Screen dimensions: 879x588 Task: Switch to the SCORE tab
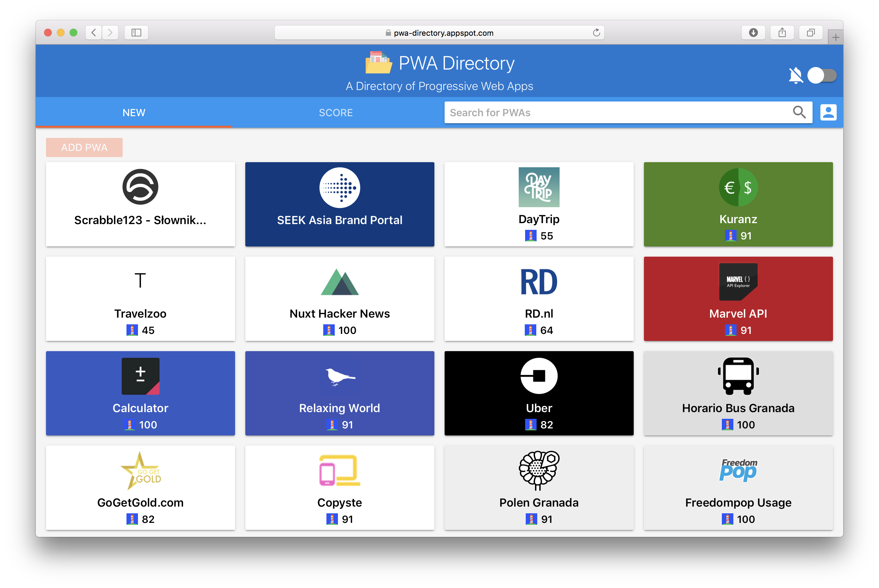pos(336,112)
